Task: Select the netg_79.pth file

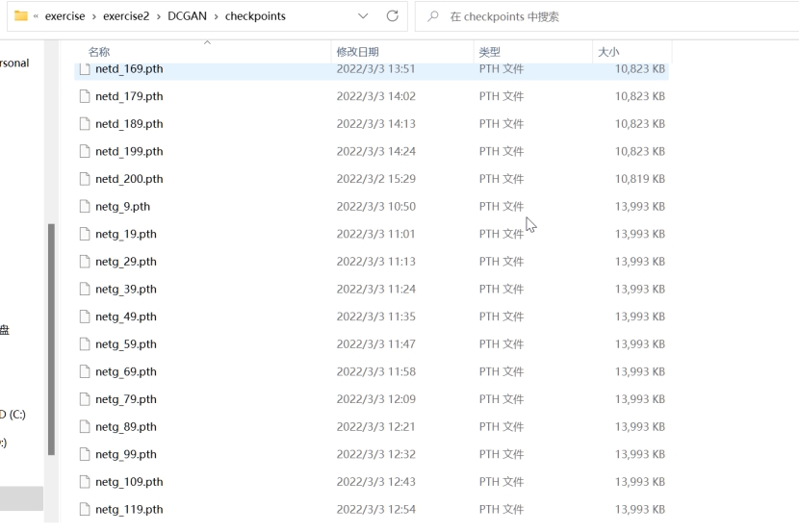Action: (125, 399)
